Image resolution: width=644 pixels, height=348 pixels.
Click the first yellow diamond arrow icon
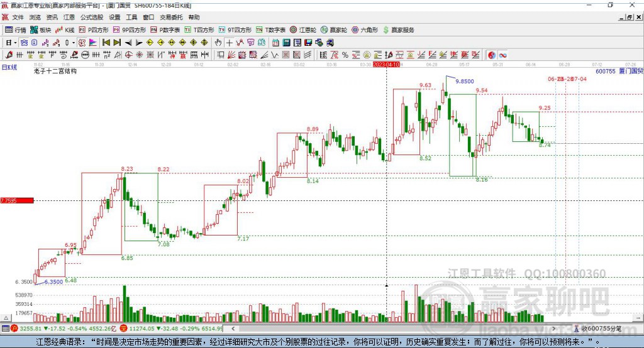pyautogui.click(x=150, y=43)
